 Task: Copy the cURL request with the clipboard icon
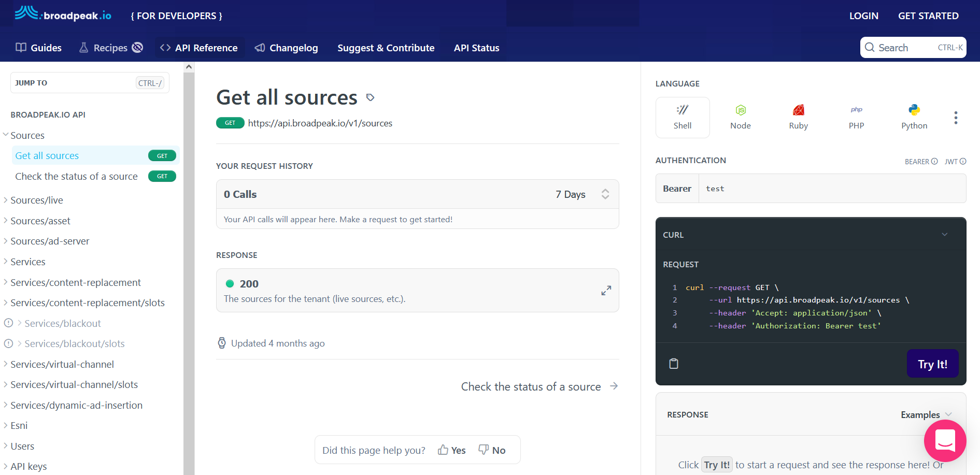(x=674, y=364)
